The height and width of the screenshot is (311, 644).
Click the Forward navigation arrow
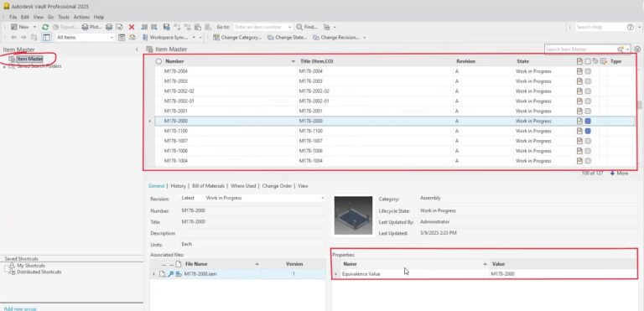pos(23,38)
